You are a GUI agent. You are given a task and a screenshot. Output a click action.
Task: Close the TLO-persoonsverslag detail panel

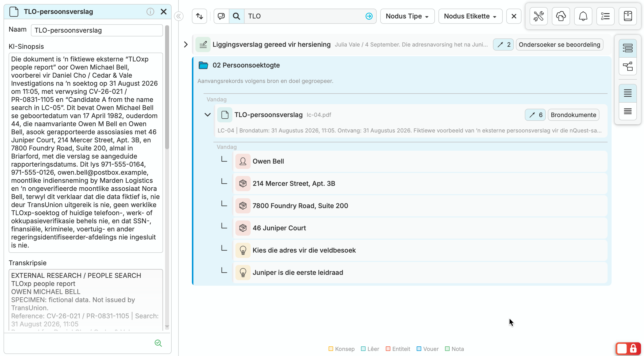coord(164,12)
